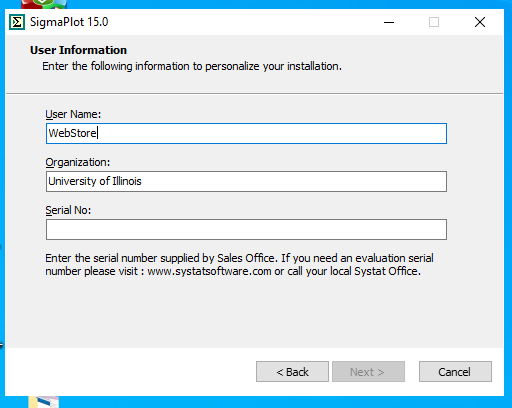
Task: Close the SigmaPlot installer with the X
Action: (480, 22)
